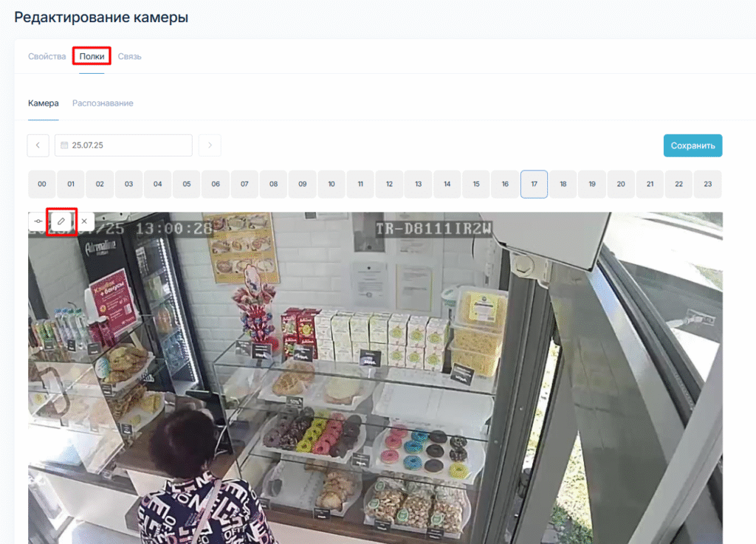Screen dimensions: 756x544
Task: Jump to hour 16
Action: coord(505,184)
